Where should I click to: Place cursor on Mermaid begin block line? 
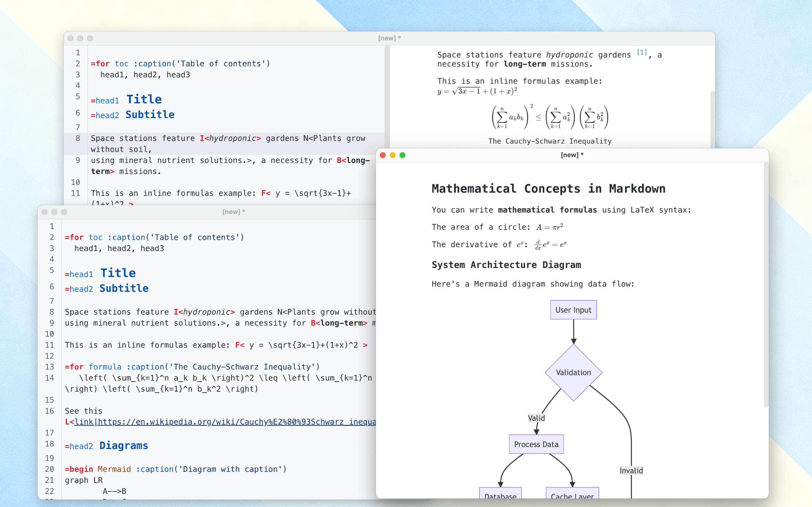(x=175, y=469)
